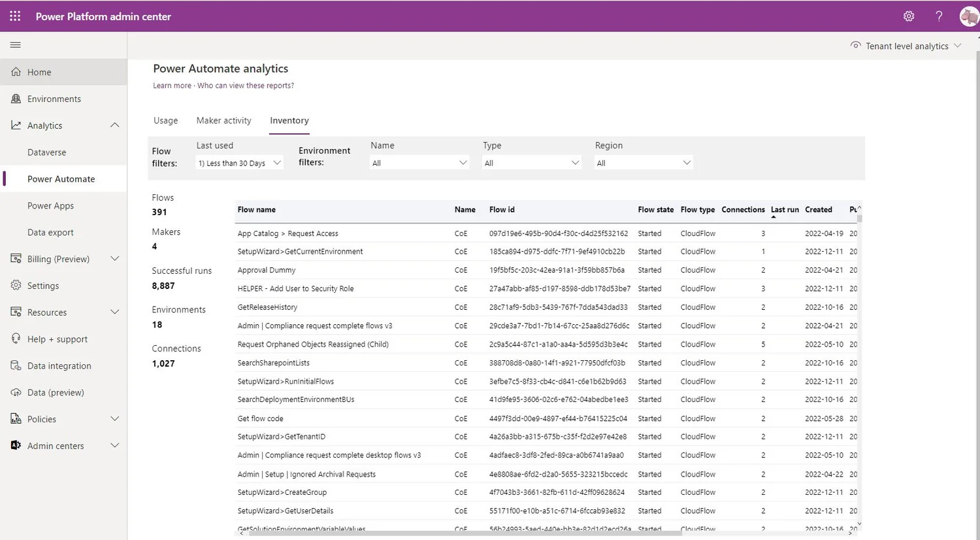
Task: Click the Policies sidebar icon
Action: pyautogui.click(x=16, y=419)
